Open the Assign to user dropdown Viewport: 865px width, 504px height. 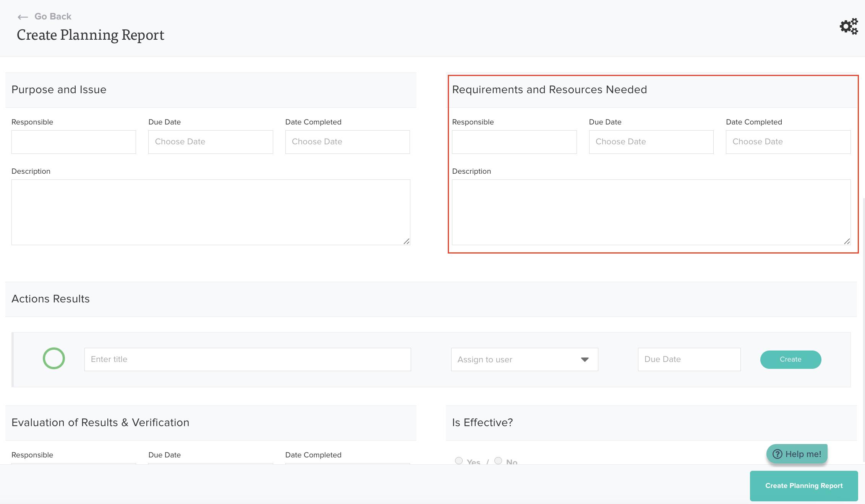(x=524, y=359)
